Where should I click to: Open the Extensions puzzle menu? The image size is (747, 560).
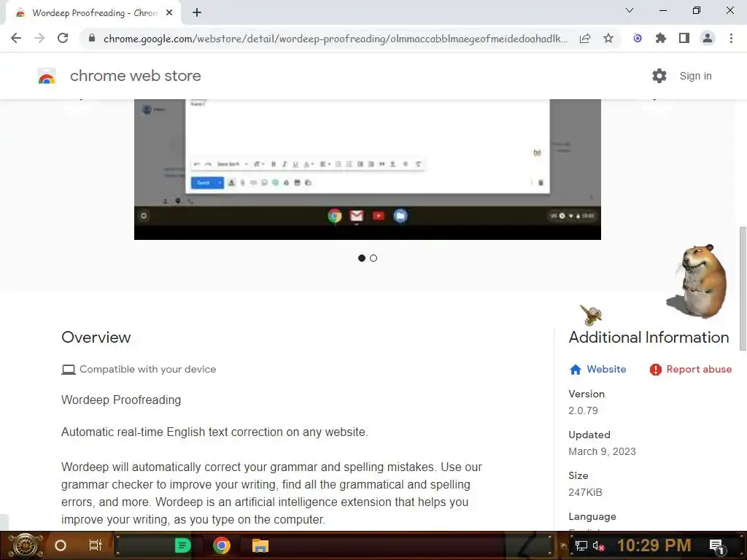click(661, 38)
